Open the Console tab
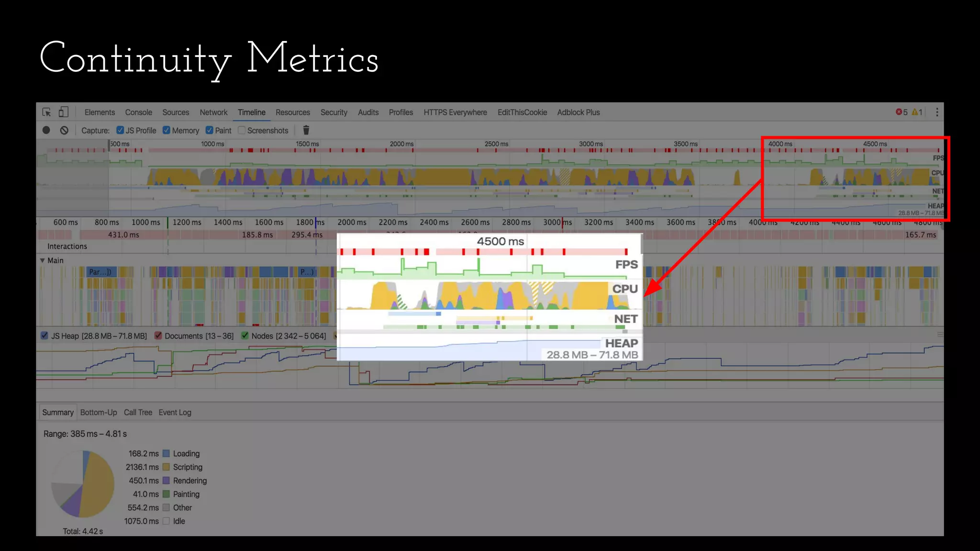This screenshot has height=551, width=980. (x=138, y=112)
